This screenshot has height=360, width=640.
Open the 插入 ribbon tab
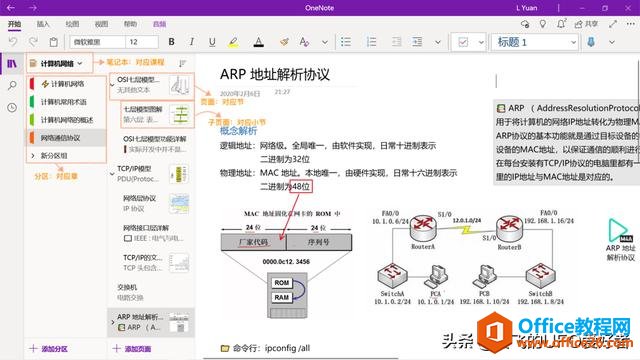click(x=43, y=24)
